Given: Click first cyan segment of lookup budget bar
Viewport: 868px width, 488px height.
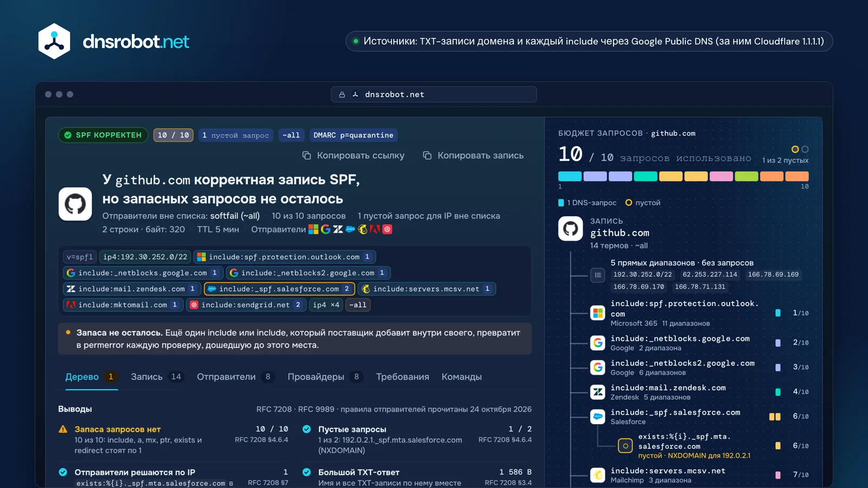Looking at the screenshot, I should (x=570, y=176).
